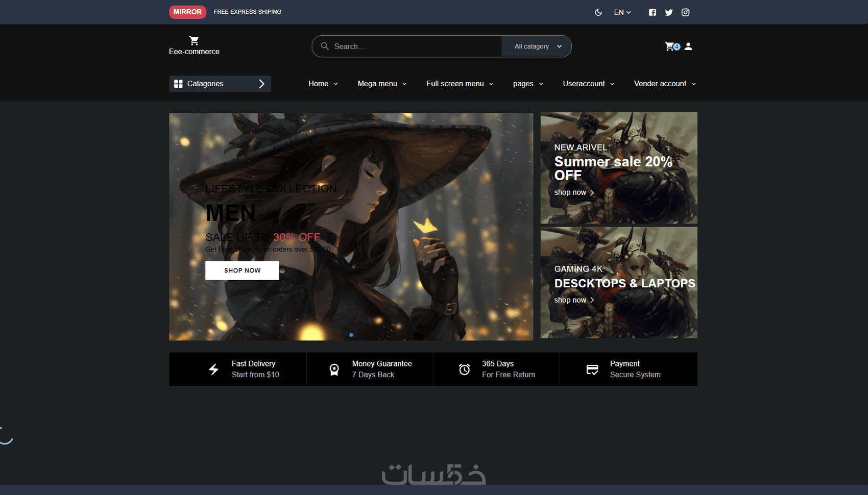Screen dimensions: 868x495
Task: Click shop now under DESCKTOPS & LAPTOPS
Action: click(x=574, y=300)
